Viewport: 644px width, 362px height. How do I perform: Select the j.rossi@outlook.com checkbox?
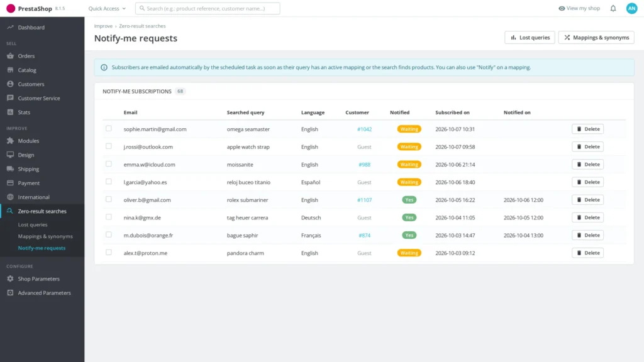click(108, 146)
